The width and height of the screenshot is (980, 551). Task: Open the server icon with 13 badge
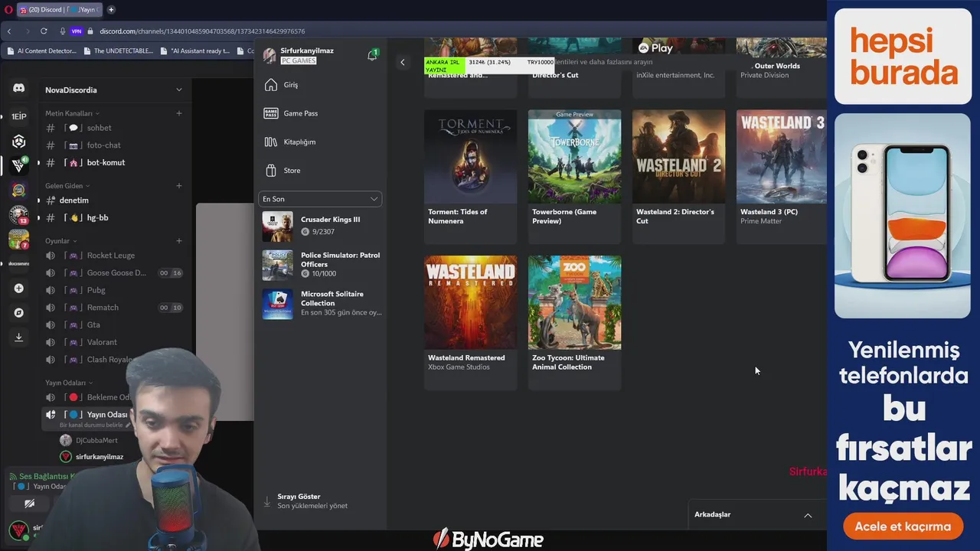pos(19,214)
